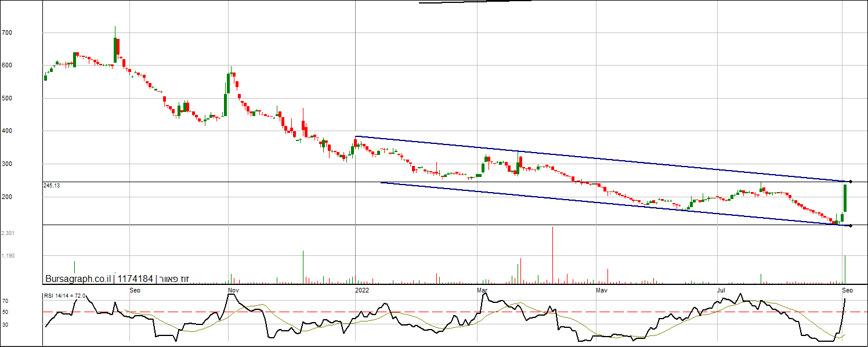Click the stock name זוז פאוור
Image resolution: width=868 pixels, height=347 pixels.
click(x=174, y=279)
